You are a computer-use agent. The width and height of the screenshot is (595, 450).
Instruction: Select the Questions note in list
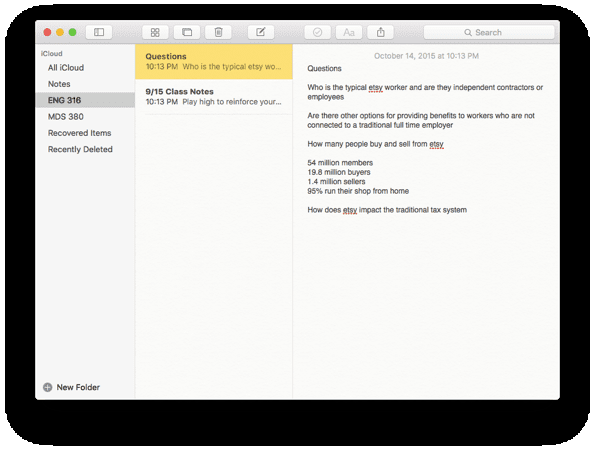tap(214, 61)
